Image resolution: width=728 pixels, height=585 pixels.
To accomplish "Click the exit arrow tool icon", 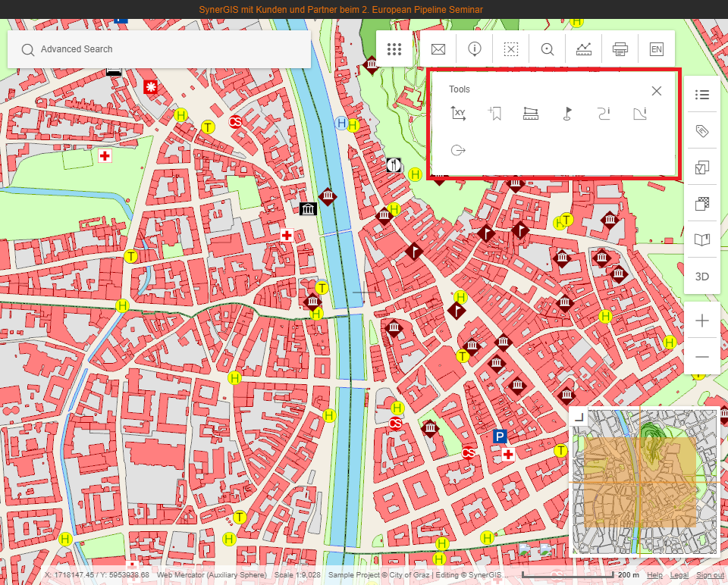I will 458,150.
